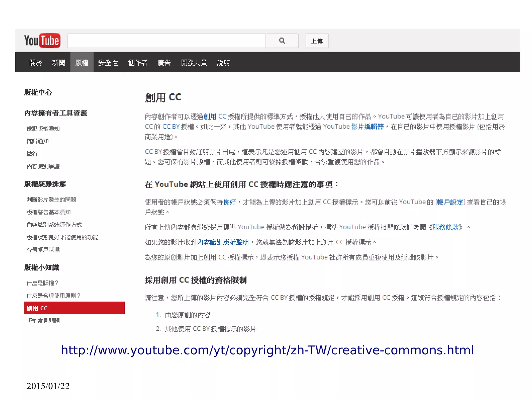Focus the YouTube search input field
This screenshot has width=532, height=399.
[167, 41]
